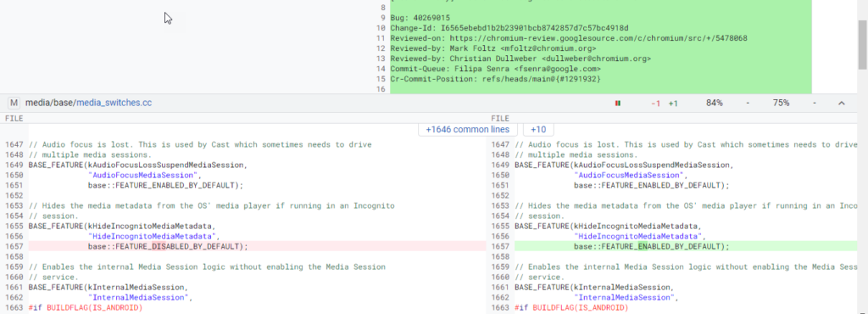This screenshot has width=868, height=314.
Task: Select right-side line number 1657
Action: pos(500,246)
